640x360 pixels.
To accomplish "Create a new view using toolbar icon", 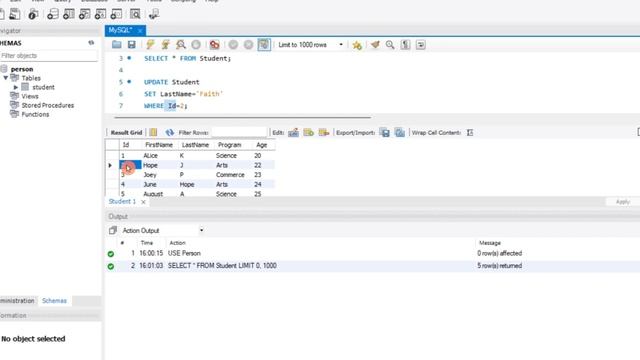I will (x=84, y=14).
